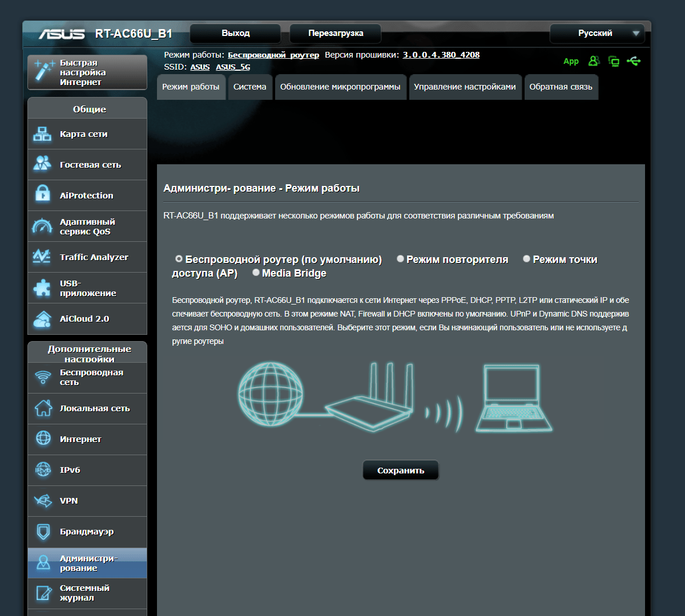The height and width of the screenshot is (616, 685).
Task: Click the Internet globe icon in sidebar
Action: [43, 439]
